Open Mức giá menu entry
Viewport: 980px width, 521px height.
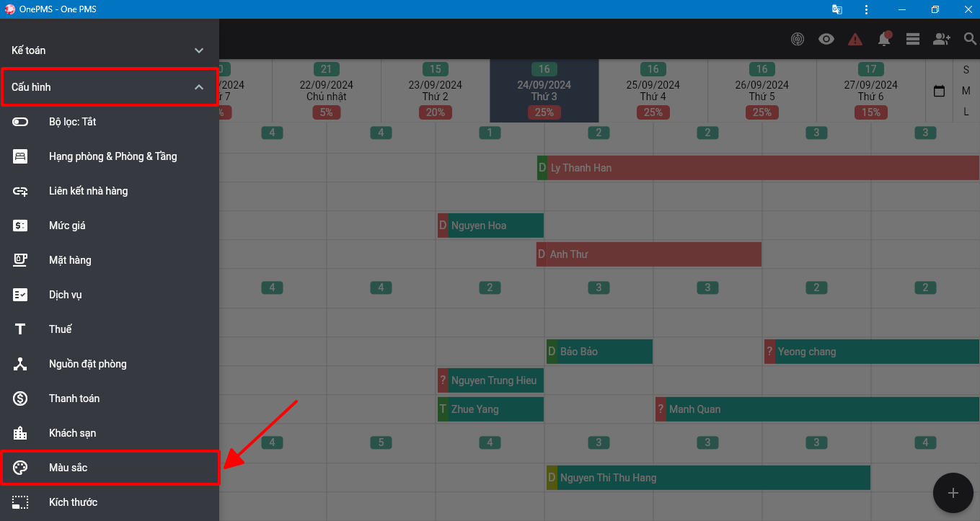(110, 226)
